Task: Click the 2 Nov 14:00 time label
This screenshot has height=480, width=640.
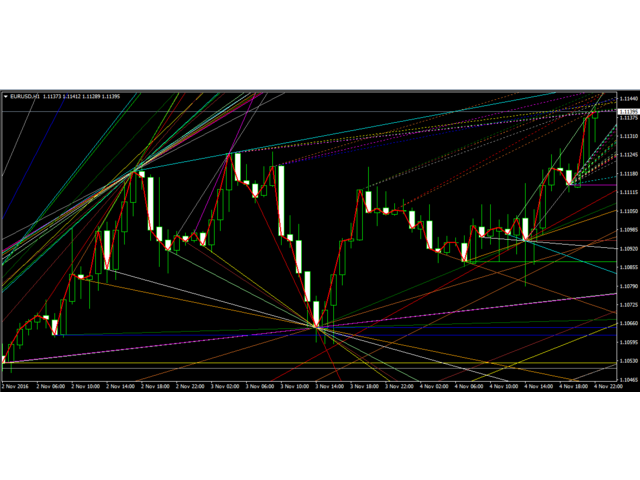Action: (x=120, y=386)
